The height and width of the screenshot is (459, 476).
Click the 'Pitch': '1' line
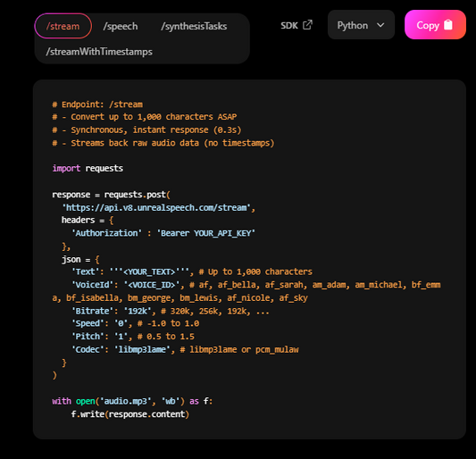pos(133,337)
